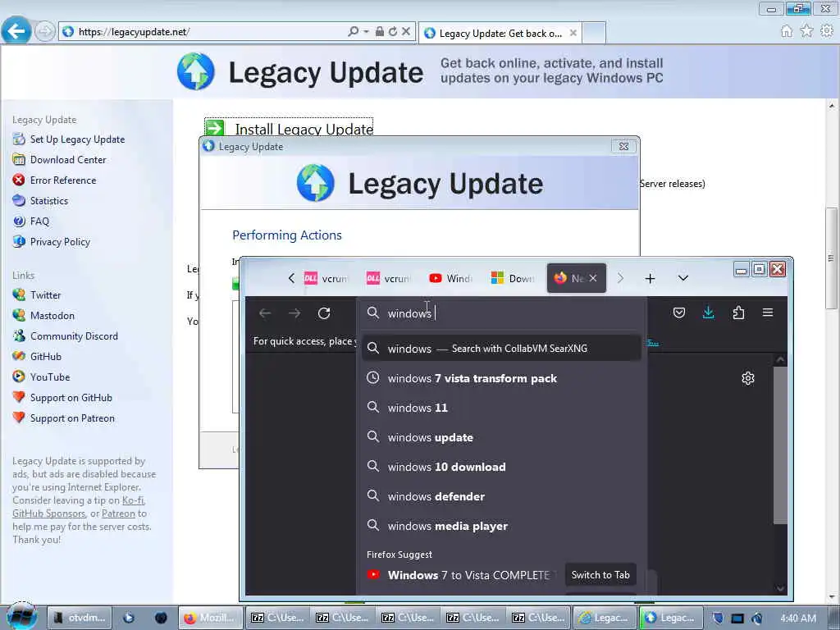Click the Firefox reload button
The width and height of the screenshot is (840, 630).
pos(323,313)
